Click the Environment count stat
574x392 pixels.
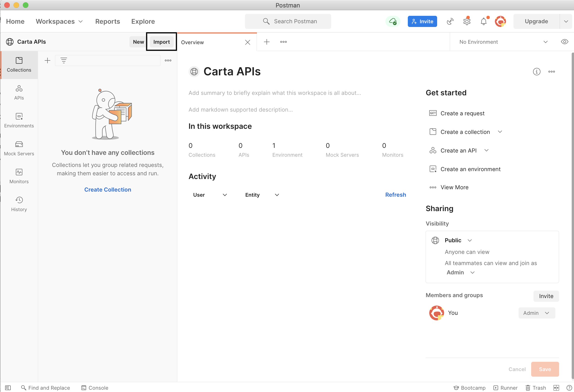click(287, 150)
